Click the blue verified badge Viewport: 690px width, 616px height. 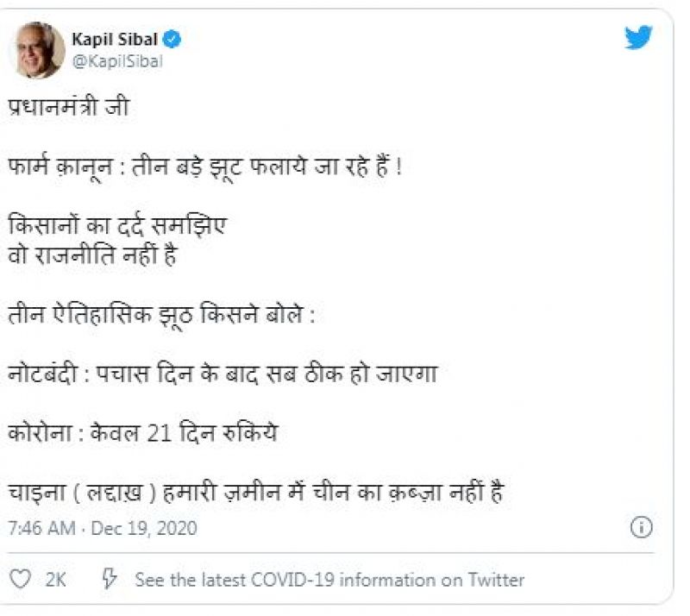pyautogui.click(x=173, y=39)
